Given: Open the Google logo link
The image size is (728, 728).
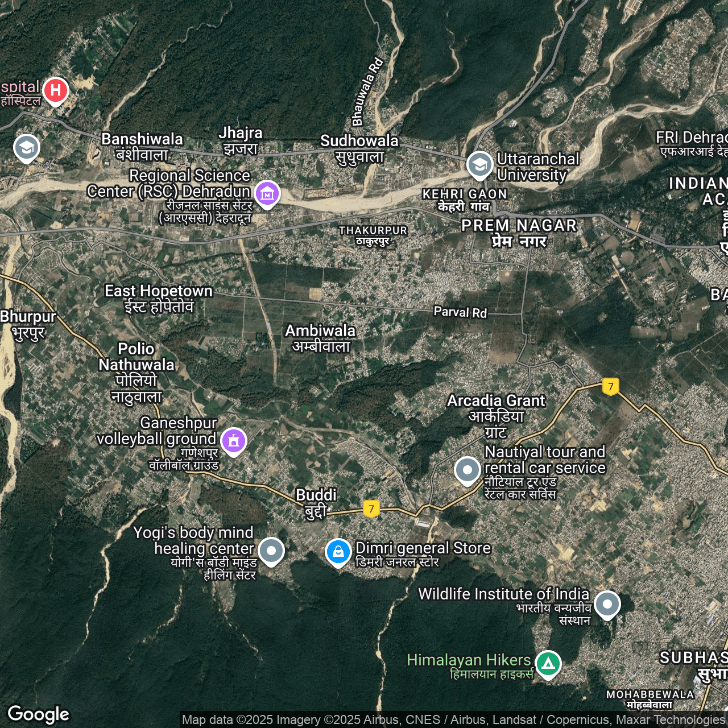Looking at the screenshot, I should point(38,714).
